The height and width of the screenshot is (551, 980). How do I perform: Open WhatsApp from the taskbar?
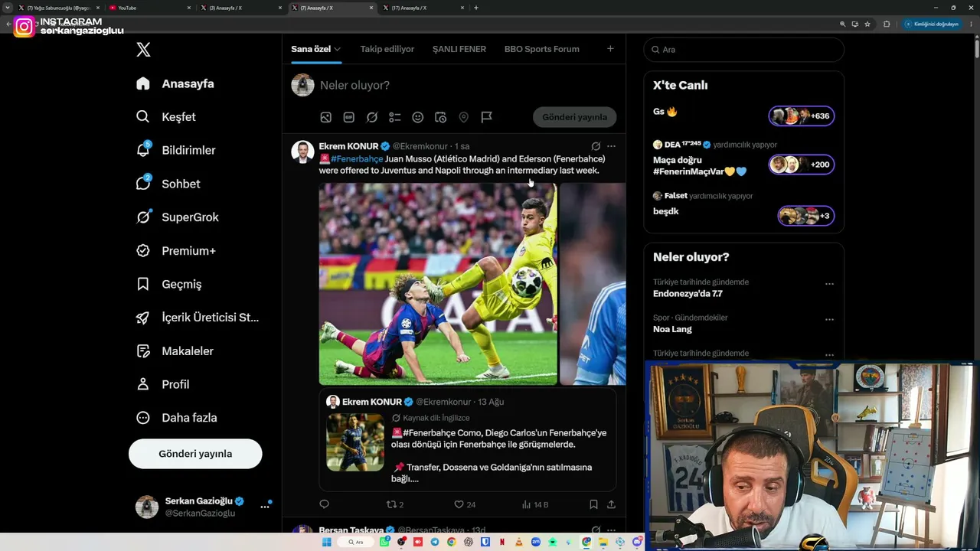click(x=384, y=542)
